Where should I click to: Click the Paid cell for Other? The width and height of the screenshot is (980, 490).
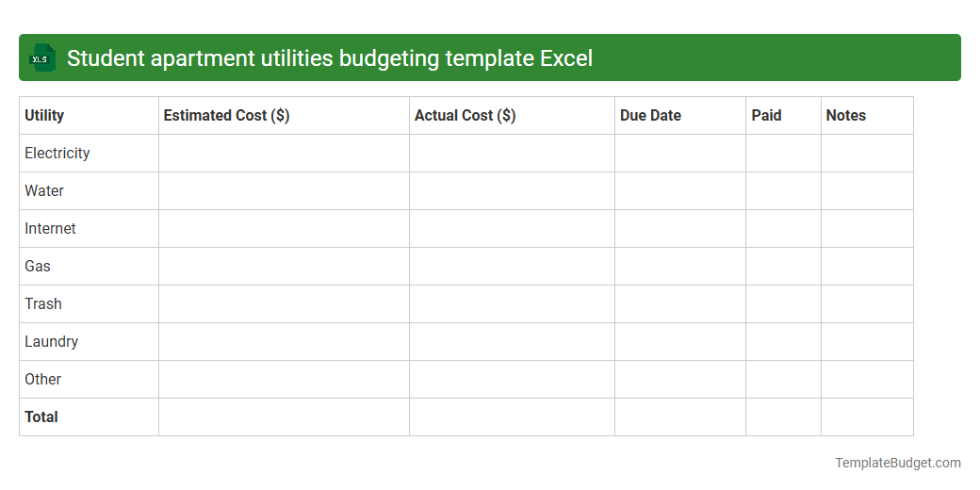(x=783, y=380)
